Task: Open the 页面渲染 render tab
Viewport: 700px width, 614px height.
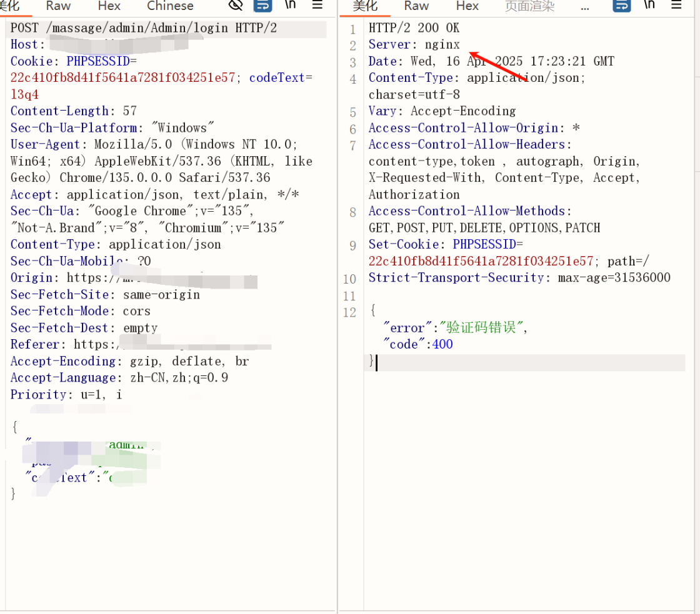Action: coord(529,6)
